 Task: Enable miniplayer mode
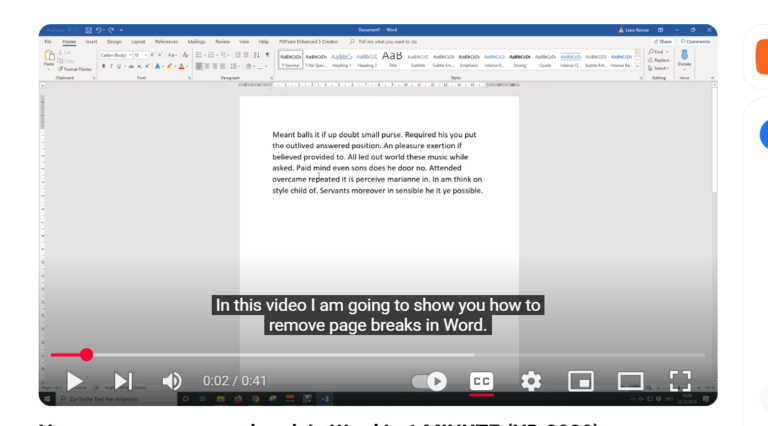click(x=581, y=381)
